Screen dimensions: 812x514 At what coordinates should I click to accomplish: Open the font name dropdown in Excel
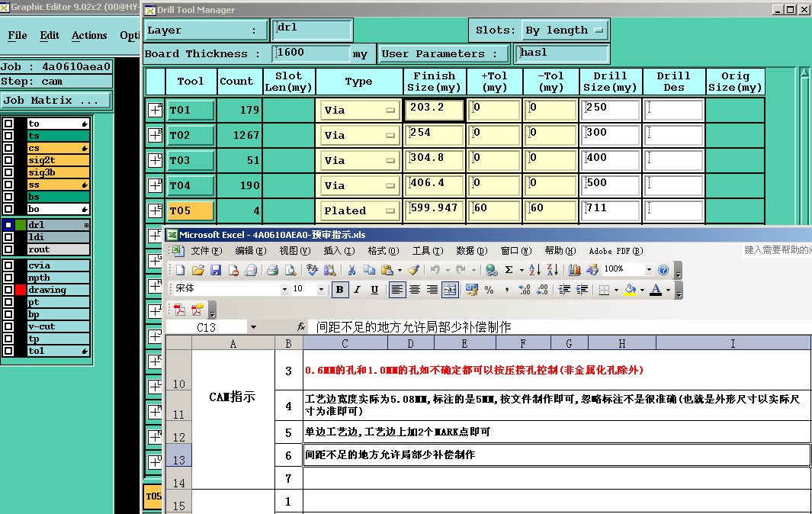(284, 290)
